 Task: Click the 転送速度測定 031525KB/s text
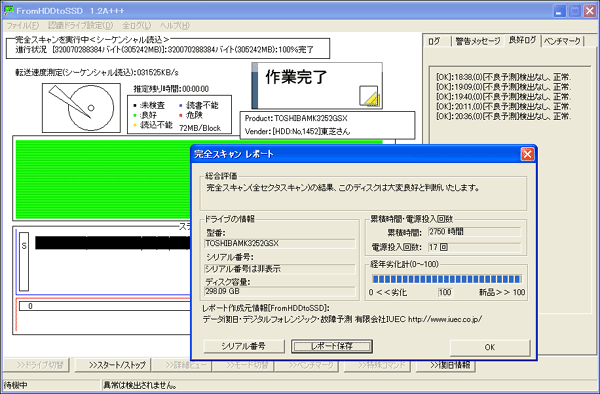pos(97,72)
